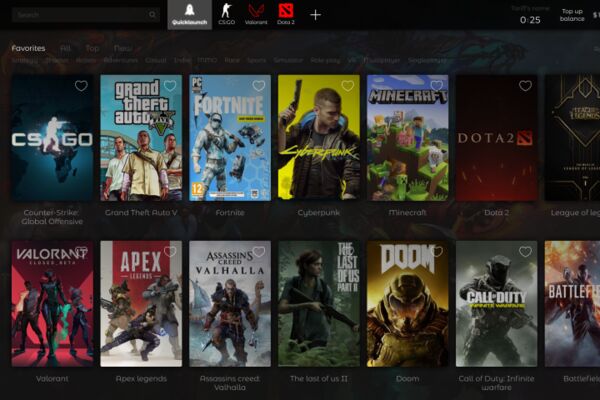The height and width of the screenshot is (400, 600).
Task: Filter games by Casual genre
Action: 156,60
